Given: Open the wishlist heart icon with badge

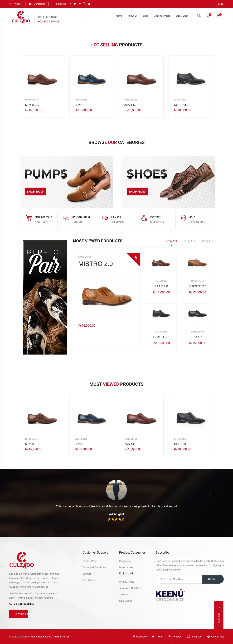Looking at the screenshot, I should (208, 16).
